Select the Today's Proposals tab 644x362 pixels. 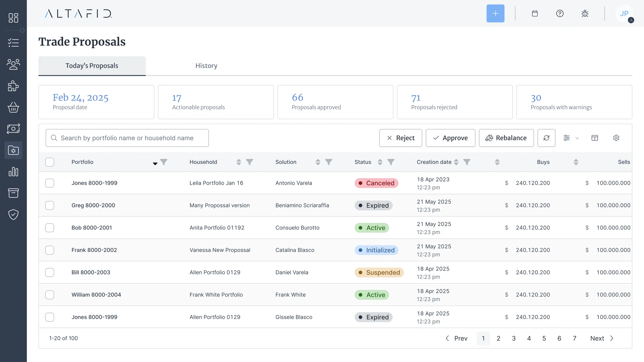92,66
